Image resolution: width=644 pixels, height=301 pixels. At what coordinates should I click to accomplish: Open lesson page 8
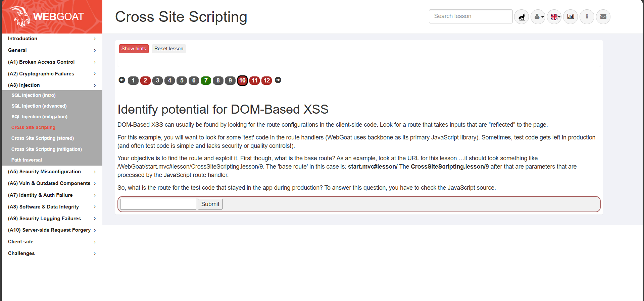(x=218, y=80)
